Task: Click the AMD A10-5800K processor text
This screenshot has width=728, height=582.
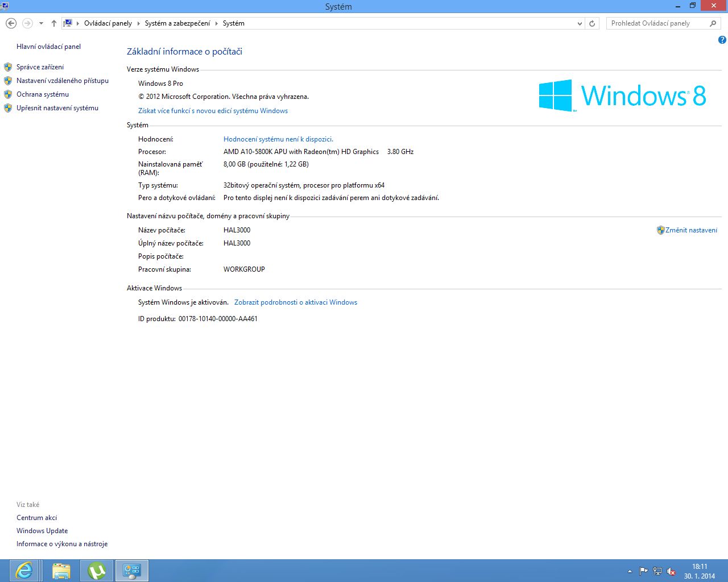Action: (301, 152)
